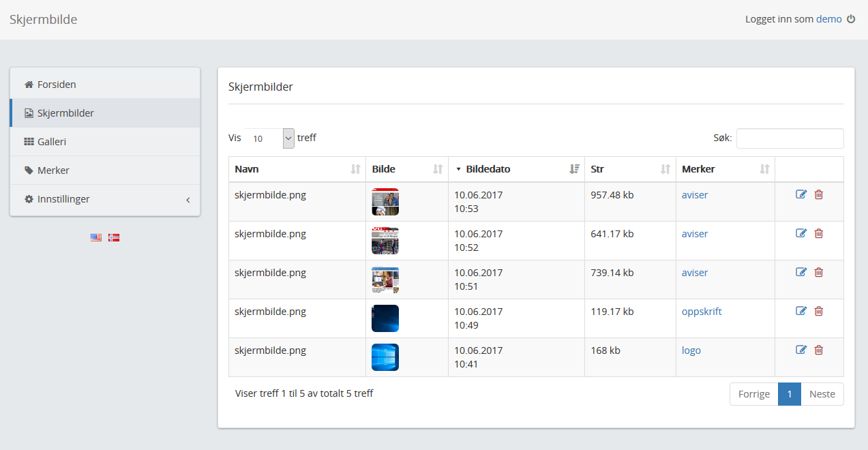Screen dimensions: 868x450
Task: Edit the screenshot dated 10:53
Action: [801, 195]
